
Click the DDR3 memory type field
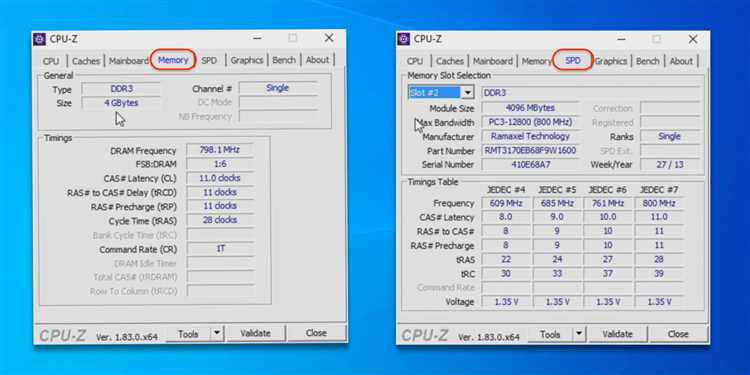[x=121, y=89]
